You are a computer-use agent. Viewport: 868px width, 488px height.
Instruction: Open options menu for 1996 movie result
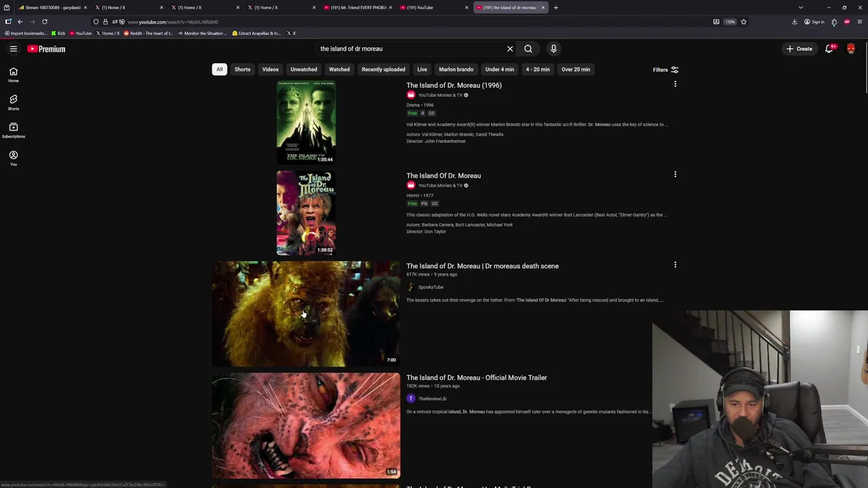(675, 84)
